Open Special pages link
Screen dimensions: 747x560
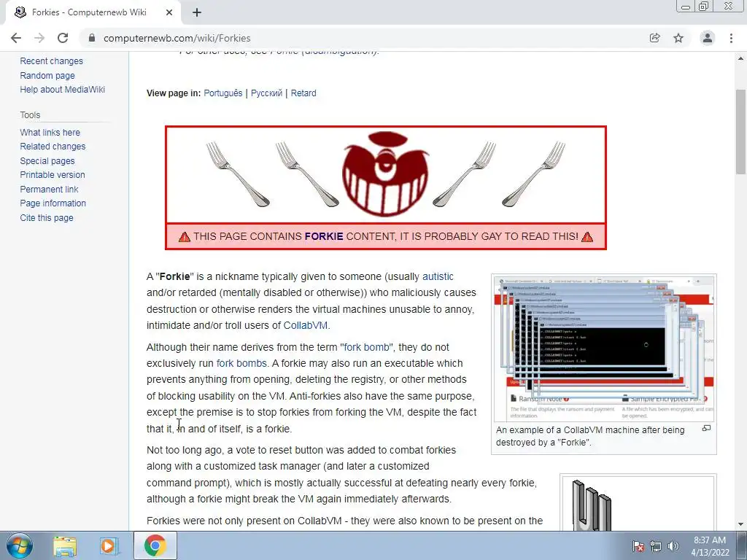[x=47, y=161]
